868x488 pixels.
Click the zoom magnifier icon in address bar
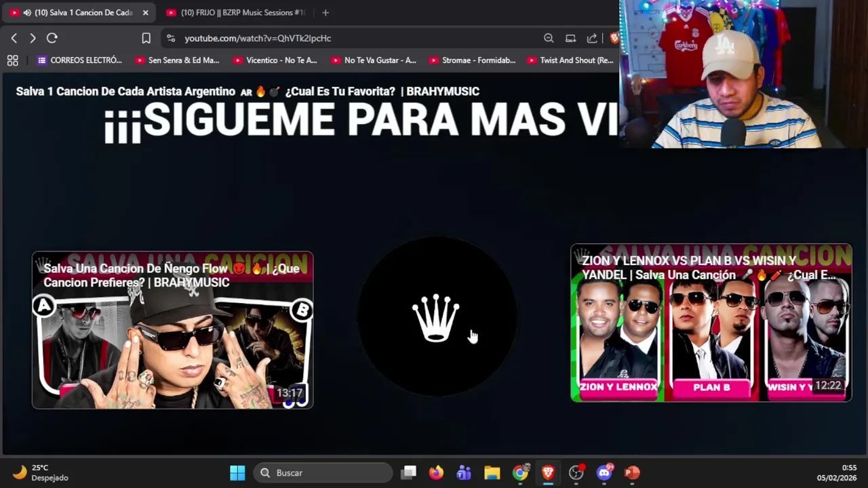[549, 39]
